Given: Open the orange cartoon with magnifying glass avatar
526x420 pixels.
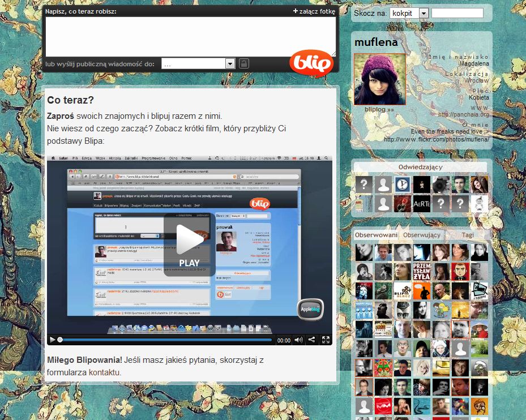Looking at the screenshot, I should coord(480,406).
